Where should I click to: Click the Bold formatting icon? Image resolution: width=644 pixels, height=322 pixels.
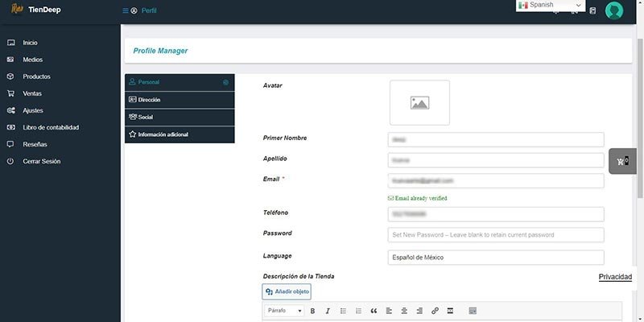point(312,311)
